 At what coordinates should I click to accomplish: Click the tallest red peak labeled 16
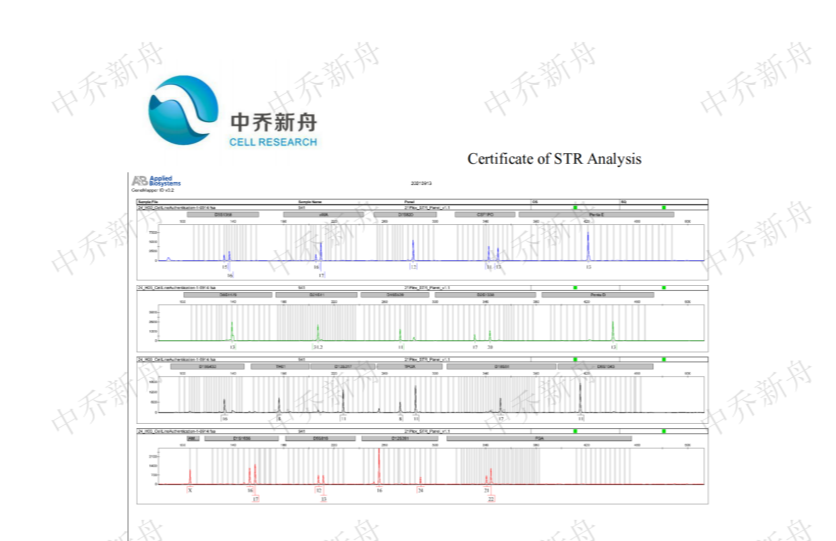tap(379, 466)
